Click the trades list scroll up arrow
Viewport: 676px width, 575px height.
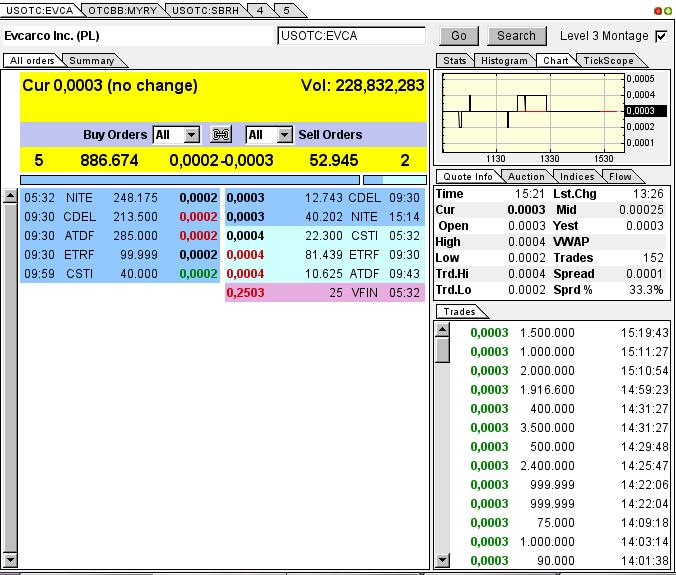click(x=442, y=330)
